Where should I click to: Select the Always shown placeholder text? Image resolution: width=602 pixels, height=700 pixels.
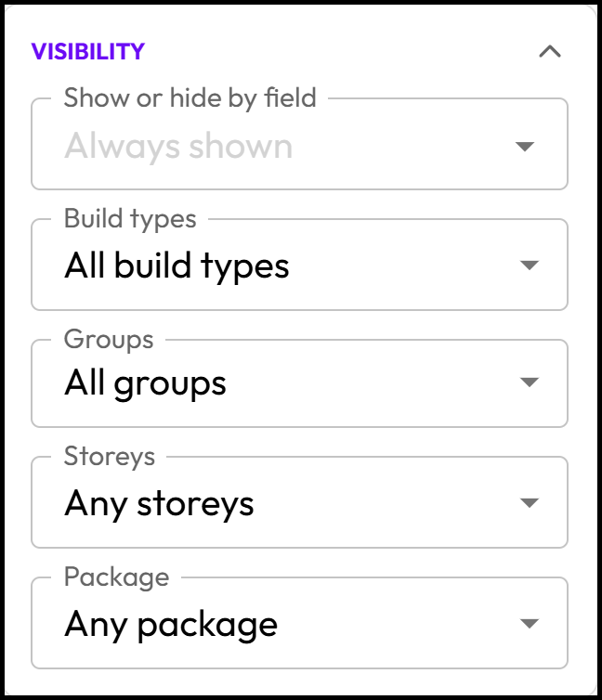coord(178,148)
